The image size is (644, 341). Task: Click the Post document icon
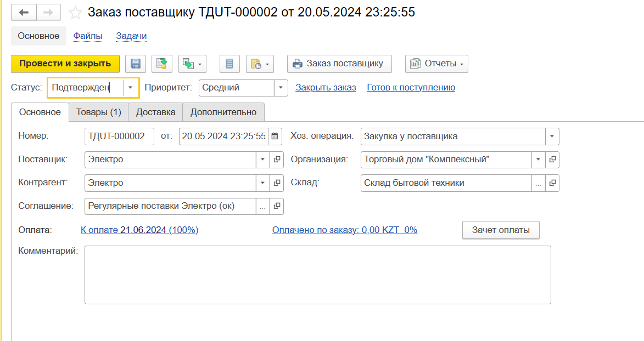(x=162, y=64)
